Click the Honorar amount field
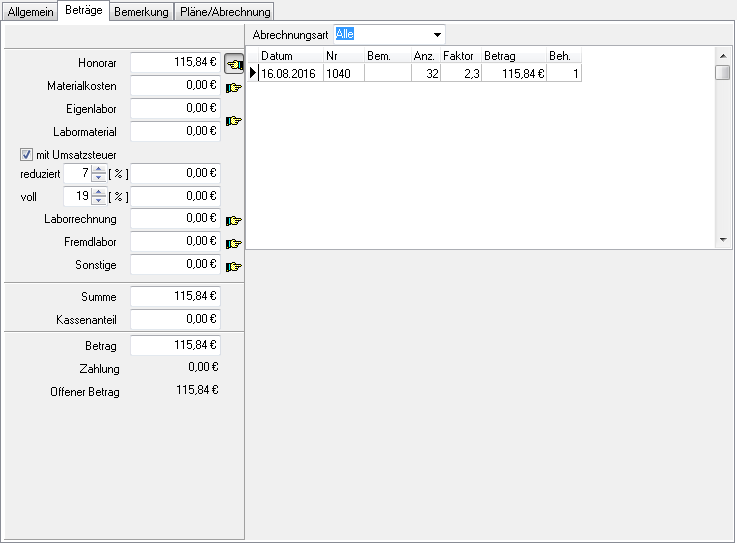 click(x=175, y=62)
